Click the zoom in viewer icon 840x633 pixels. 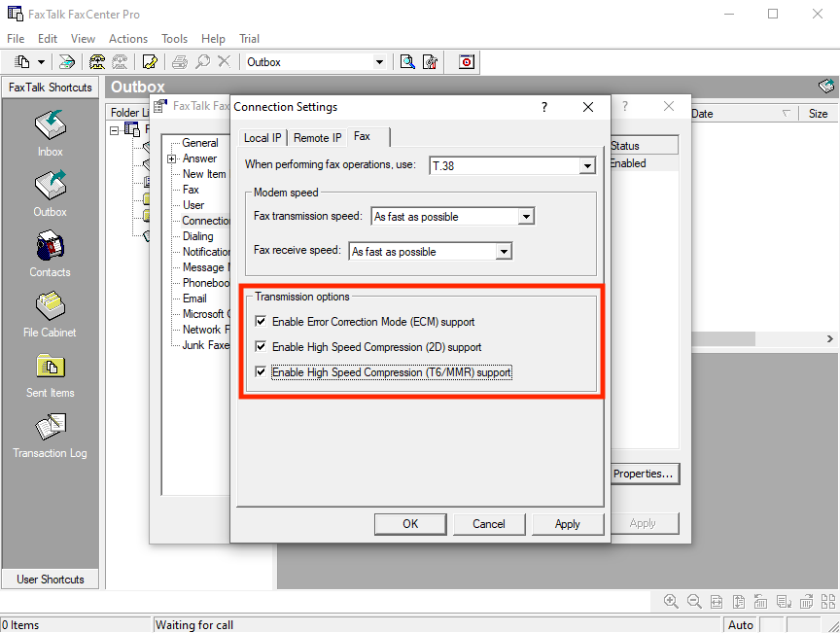[x=671, y=601]
